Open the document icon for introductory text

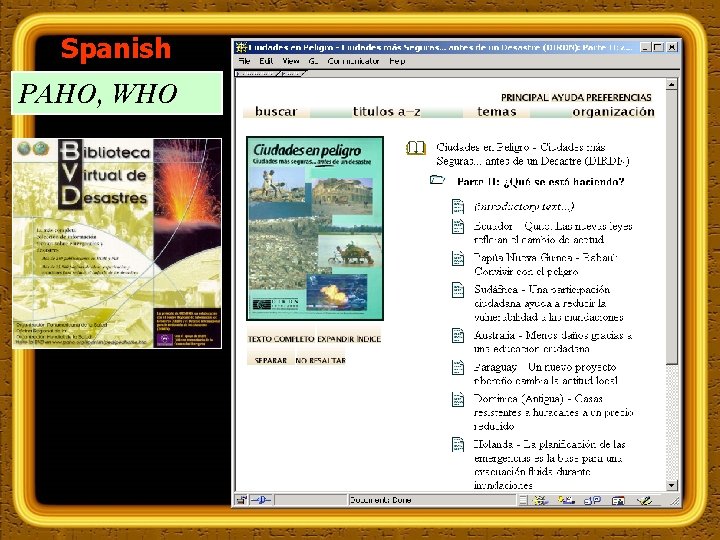pyautogui.click(x=458, y=206)
